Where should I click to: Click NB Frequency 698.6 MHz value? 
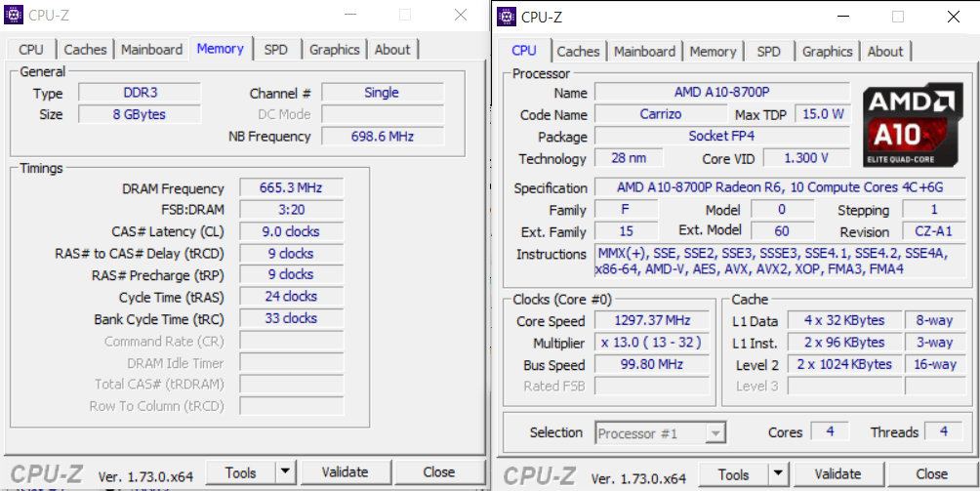pyautogui.click(x=383, y=137)
